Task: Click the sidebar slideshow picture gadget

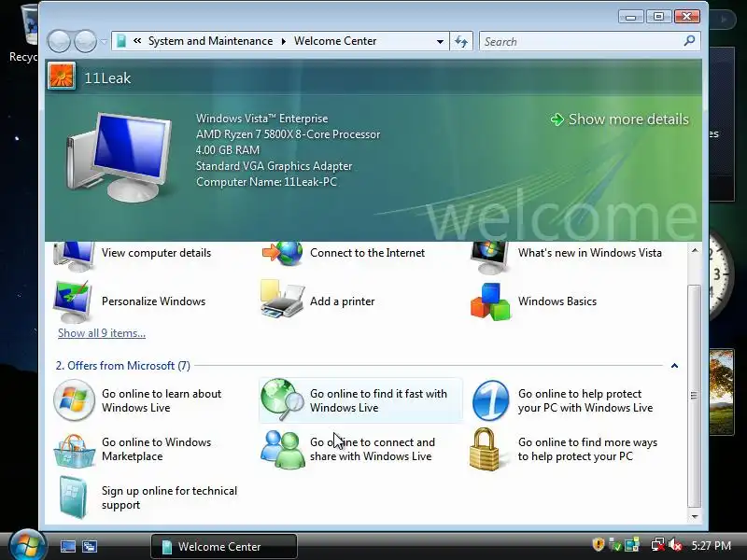Action: (721, 391)
